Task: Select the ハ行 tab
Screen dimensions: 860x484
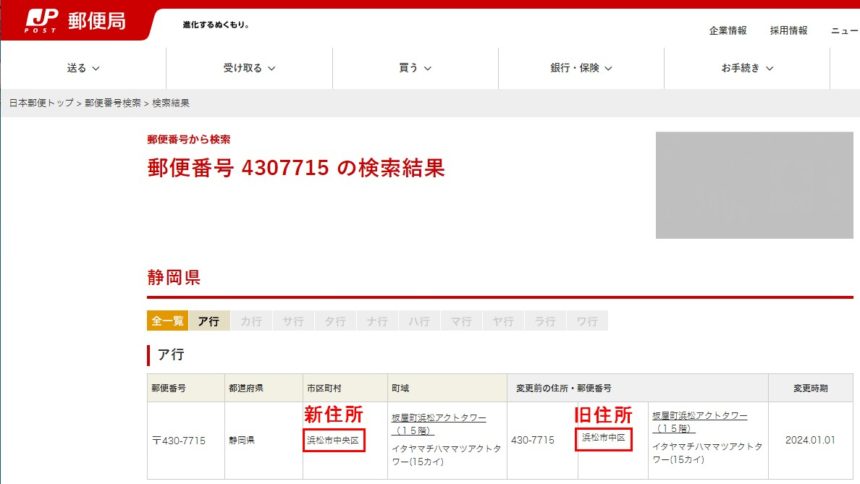Action: coord(419,321)
